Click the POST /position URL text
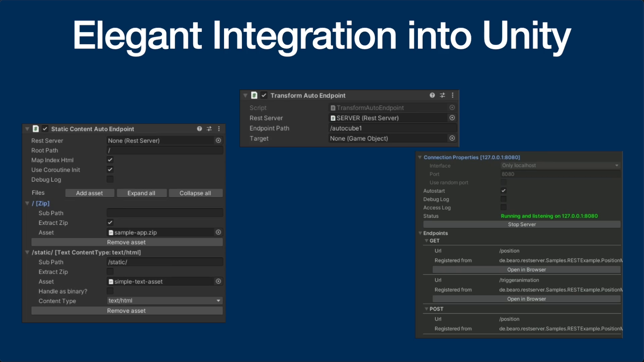 click(509, 319)
